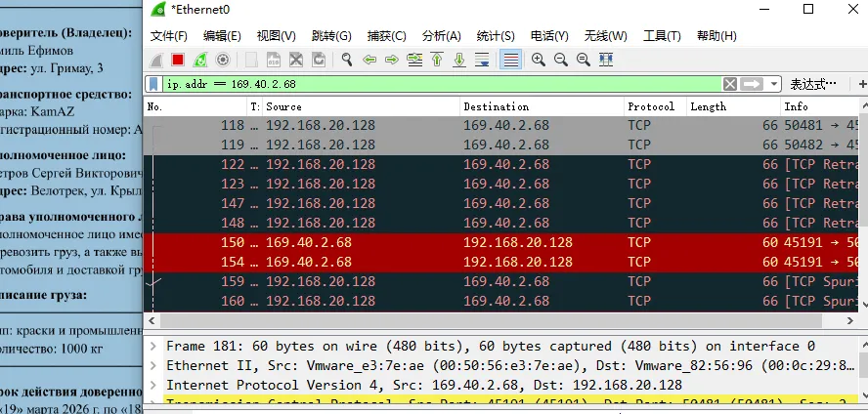
Task: Click in the ip.addr display filter field
Action: (441, 84)
